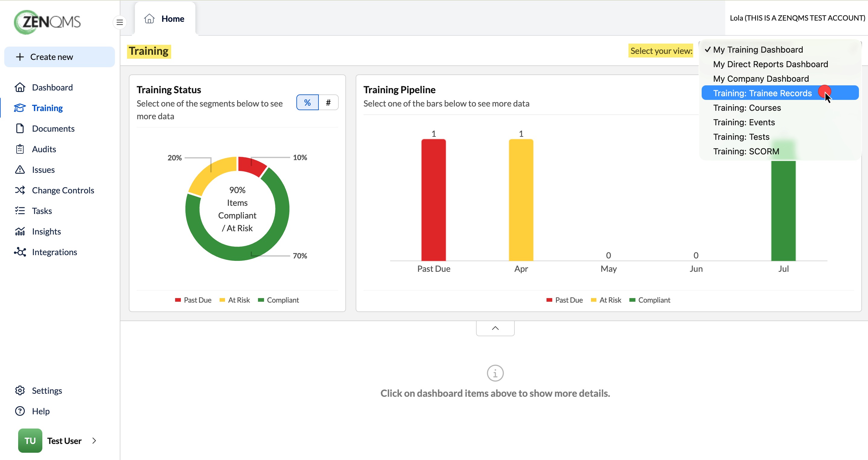Image resolution: width=868 pixels, height=460 pixels.
Task: Switch Training Status to percent view
Action: (x=307, y=102)
